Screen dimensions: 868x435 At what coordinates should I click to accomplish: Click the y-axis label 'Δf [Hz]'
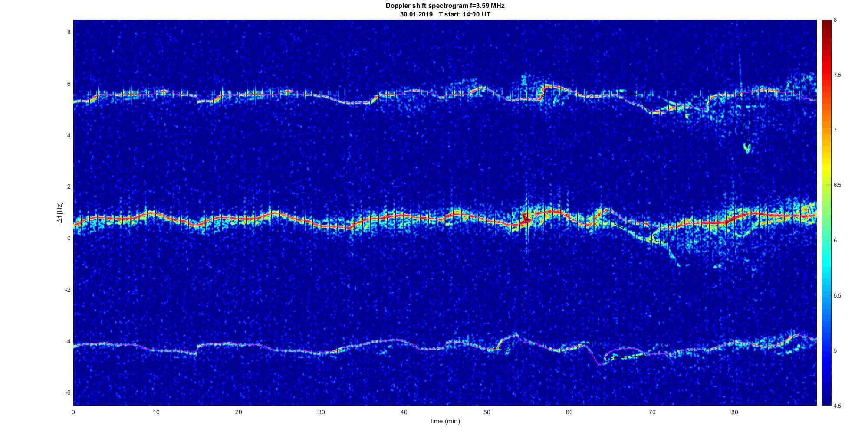[x=59, y=213]
